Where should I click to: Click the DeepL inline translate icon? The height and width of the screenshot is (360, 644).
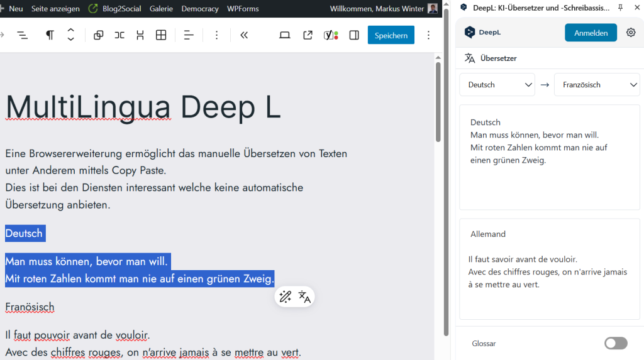pyautogui.click(x=304, y=297)
